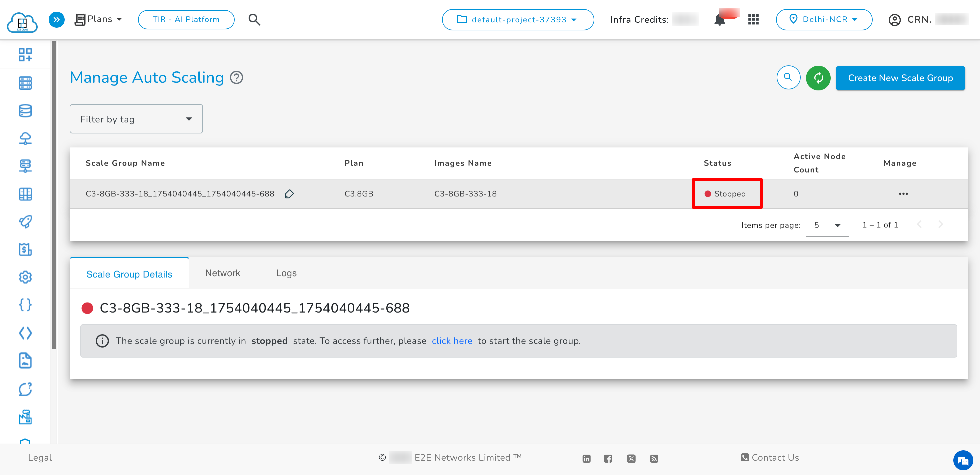
Task: Click the help question mark beside title
Action: coord(237,78)
